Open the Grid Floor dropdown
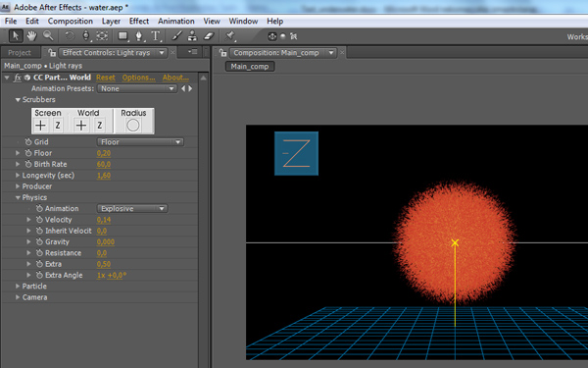Viewport: 588px width, 368px height. (140, 142)
